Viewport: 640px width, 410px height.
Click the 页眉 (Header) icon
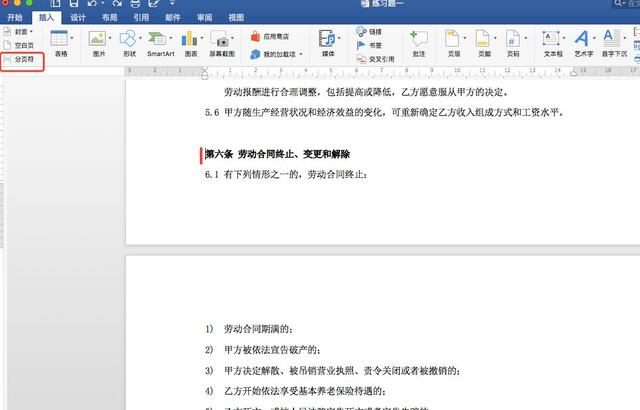pos(452,38)
